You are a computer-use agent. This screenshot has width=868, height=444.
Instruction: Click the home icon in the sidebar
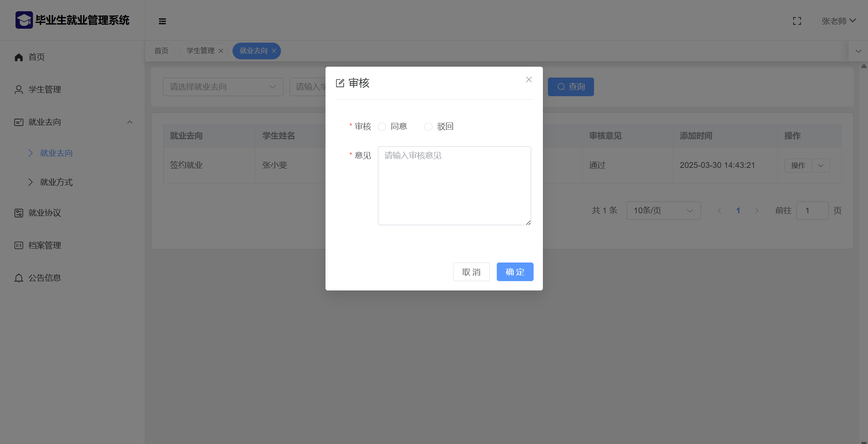coord(19,57)
